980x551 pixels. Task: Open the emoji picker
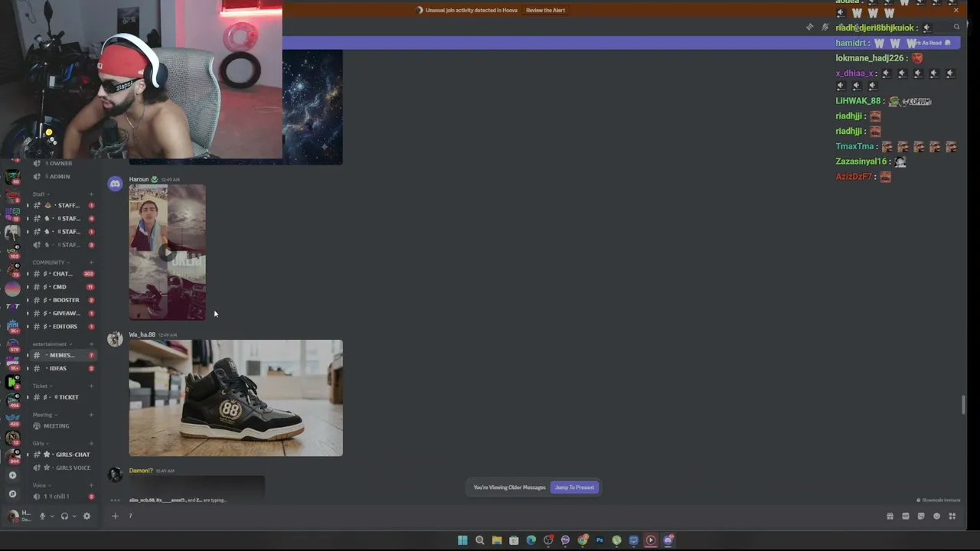click(936, 516)
